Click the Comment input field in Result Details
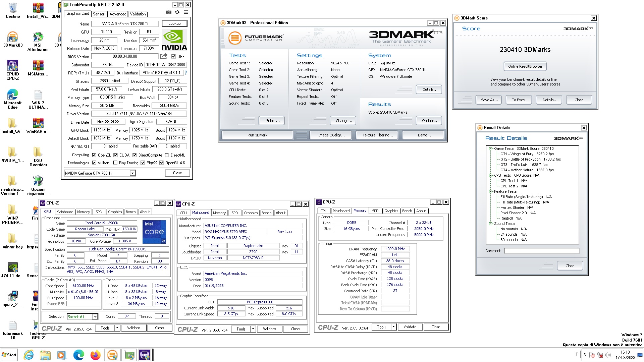Screen dimensions: 644x362 coord(541,251)
